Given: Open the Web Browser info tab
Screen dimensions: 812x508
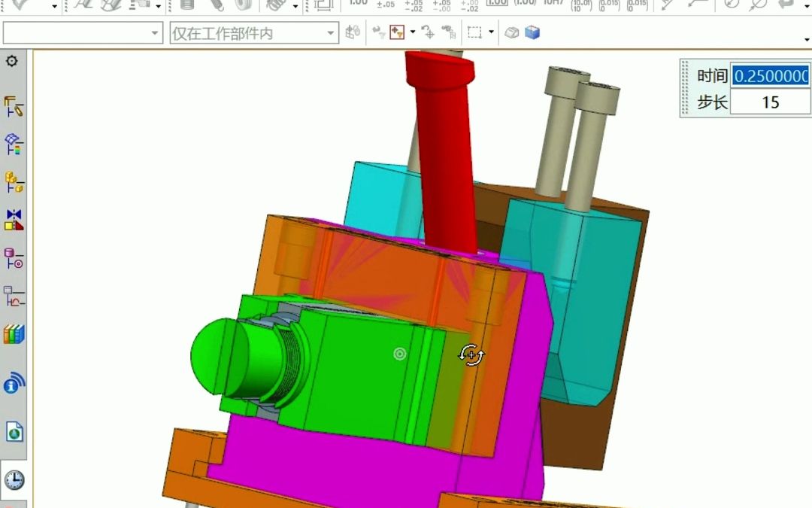Looking at the screenshot, I should 14,384.
